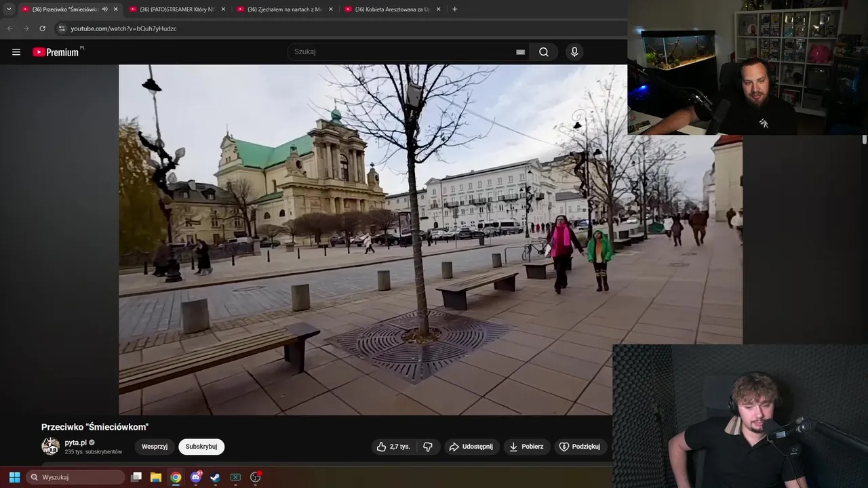Reload the page with refresh icon
Viewport: 868px width, 488px height.
[x=42, y=28]
